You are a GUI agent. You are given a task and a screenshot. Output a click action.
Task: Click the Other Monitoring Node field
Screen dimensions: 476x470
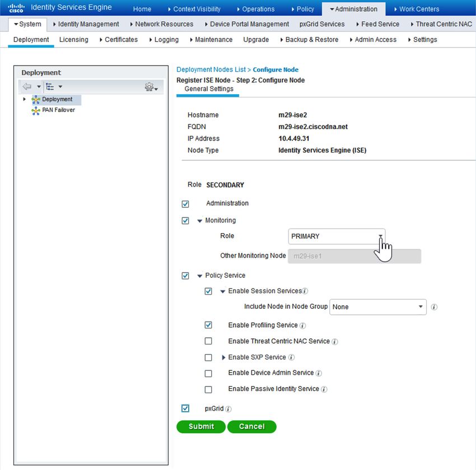click(354, 256)
